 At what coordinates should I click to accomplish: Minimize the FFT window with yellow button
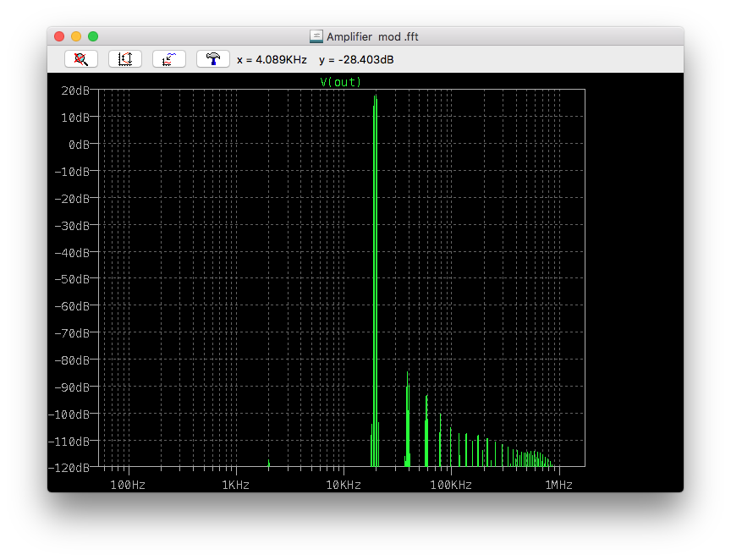tap(76, 36)
